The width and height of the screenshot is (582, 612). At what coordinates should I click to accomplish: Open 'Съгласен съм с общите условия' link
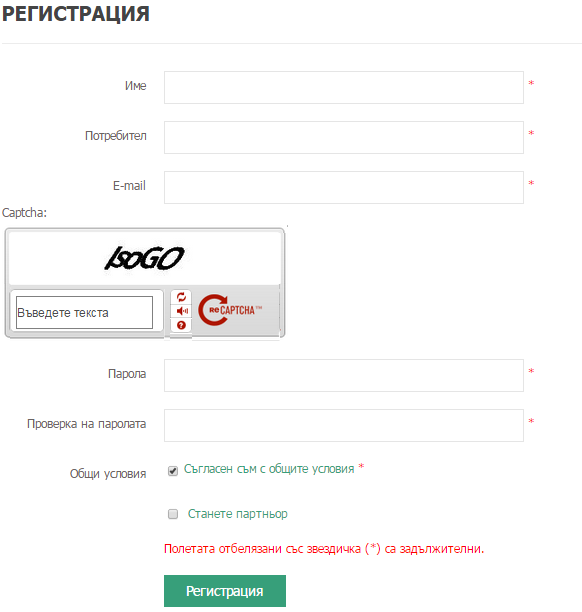(269, 469)
